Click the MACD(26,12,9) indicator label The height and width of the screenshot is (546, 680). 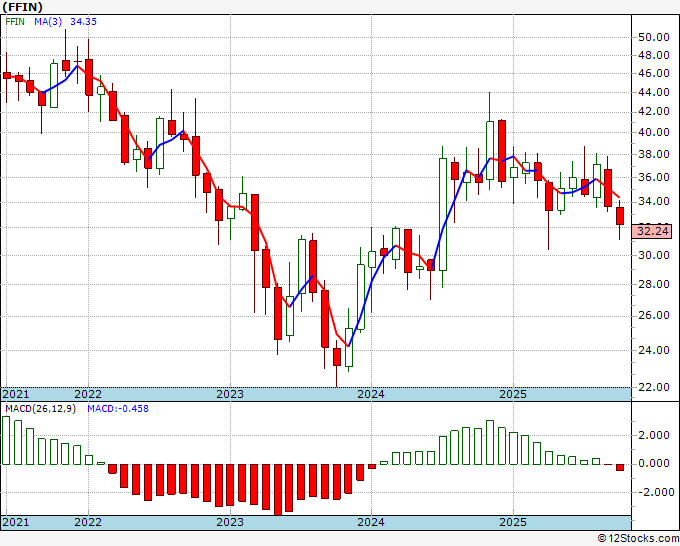pyautogui.click(x=40, y=409)
